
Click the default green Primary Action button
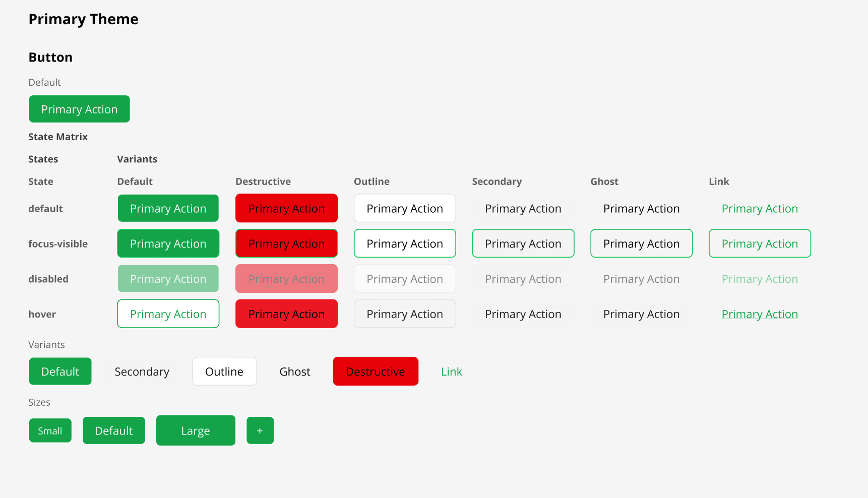coord(79,109)
